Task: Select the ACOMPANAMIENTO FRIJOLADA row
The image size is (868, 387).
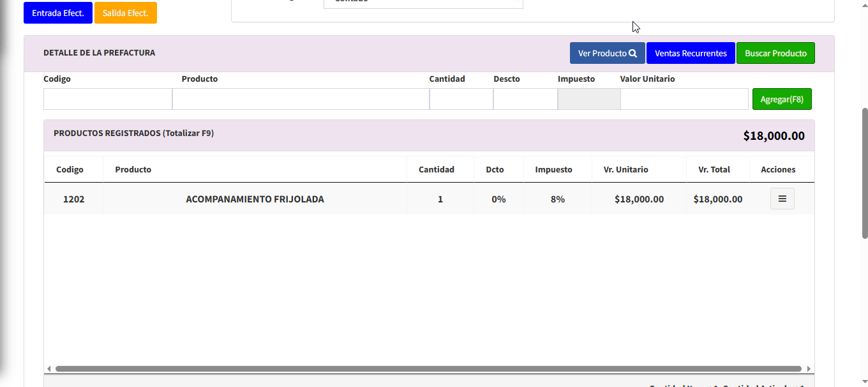Action: pos(255,199)
